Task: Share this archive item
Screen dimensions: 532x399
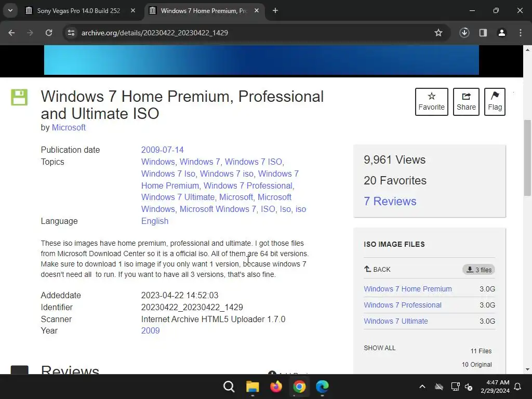Action: (466, 102)
